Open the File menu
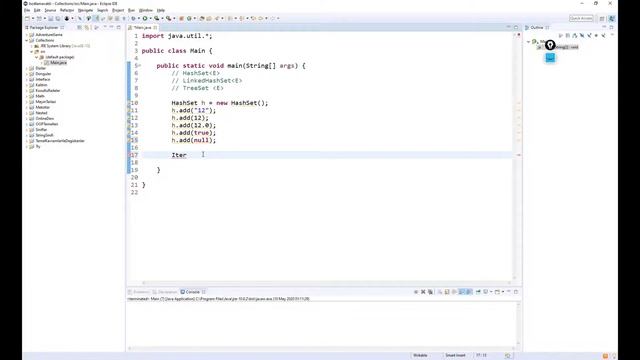Screen dimensions: 640x360 pos(27,10)
